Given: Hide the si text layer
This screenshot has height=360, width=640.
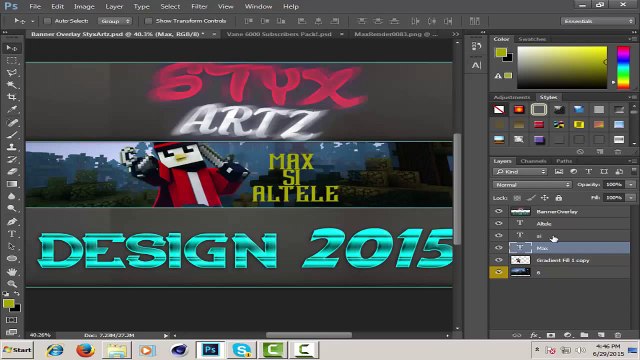Looking at the screenshot, I should point(498,236).
